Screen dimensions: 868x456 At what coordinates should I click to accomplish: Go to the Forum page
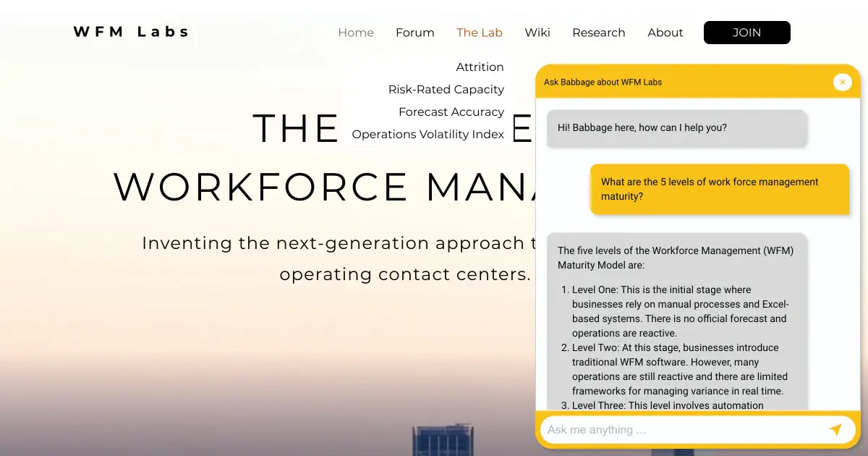[x=415, y=33]
